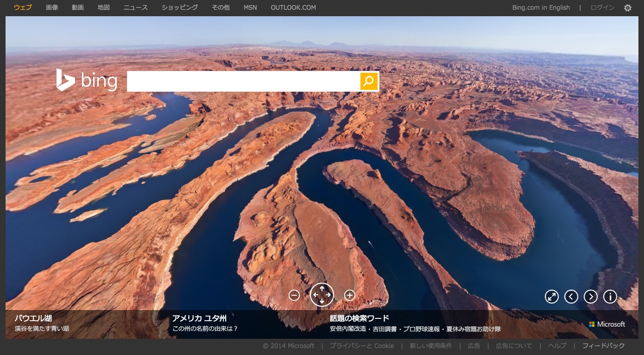Open fullscreen view with the expand icon
This screenshot has height=355, width=644.
[552, 297]
